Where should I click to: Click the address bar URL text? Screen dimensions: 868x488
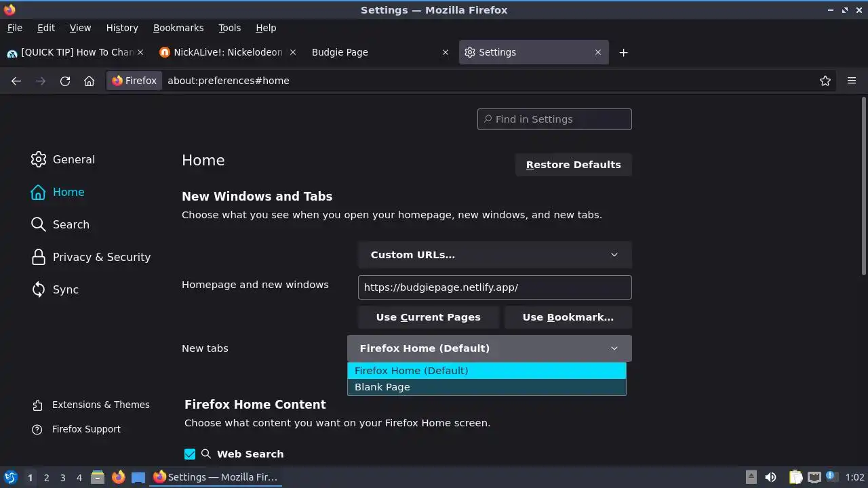click(x=229, y=81)
